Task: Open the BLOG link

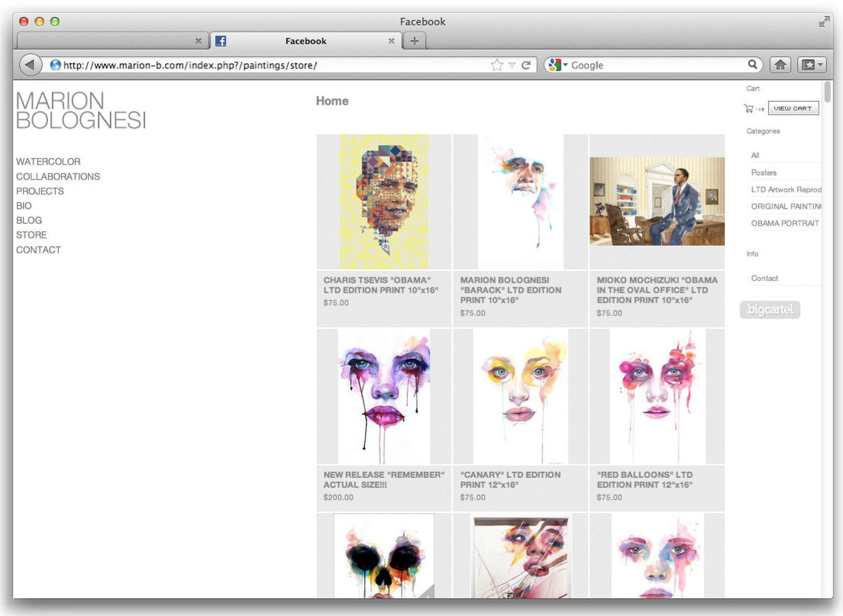Action: [29, 220]
